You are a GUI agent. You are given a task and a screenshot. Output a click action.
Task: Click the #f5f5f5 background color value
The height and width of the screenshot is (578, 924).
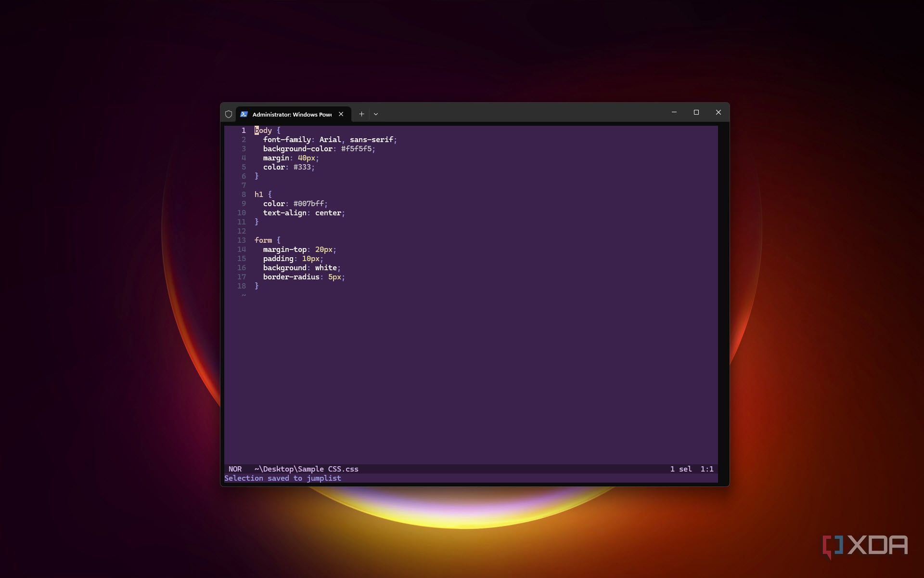tap(357, 149)
